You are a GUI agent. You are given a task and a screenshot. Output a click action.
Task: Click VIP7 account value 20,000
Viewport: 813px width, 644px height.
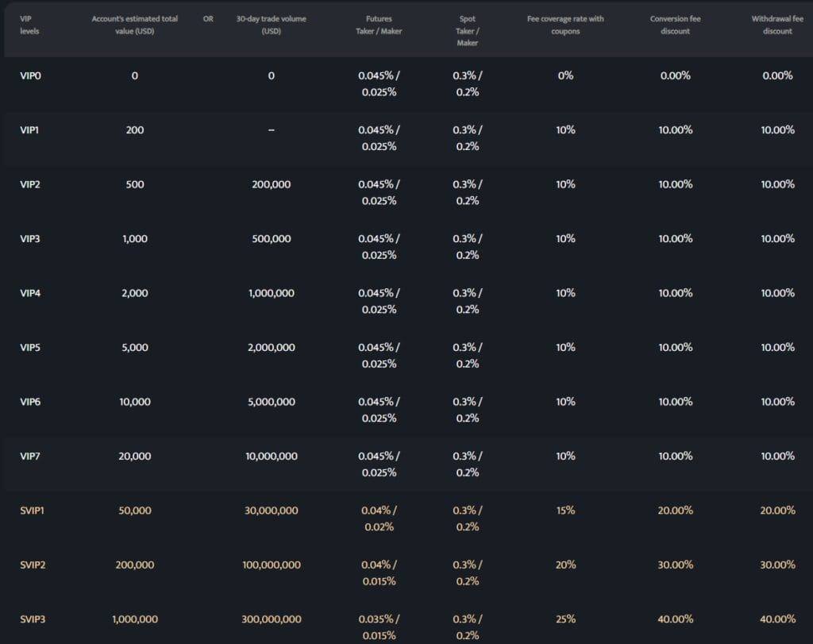click(135, 457)
